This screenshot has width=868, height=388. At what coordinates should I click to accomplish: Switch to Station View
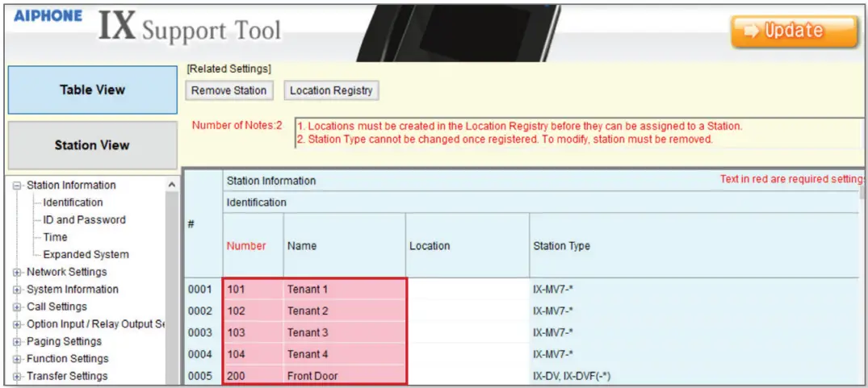point(92,145)
